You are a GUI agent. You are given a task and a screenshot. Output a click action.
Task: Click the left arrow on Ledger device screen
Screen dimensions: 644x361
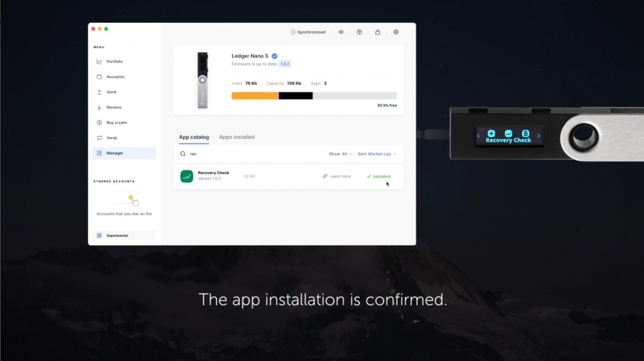(479, 135)
